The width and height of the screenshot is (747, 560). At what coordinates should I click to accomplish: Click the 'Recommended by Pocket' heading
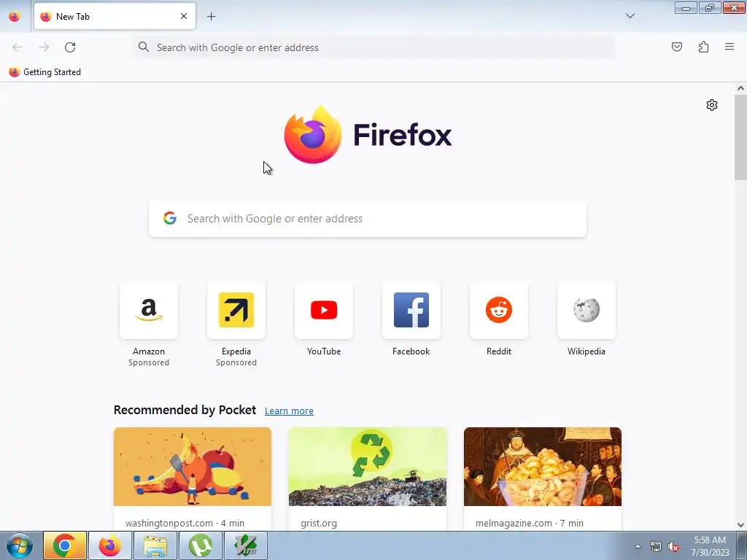185,410
